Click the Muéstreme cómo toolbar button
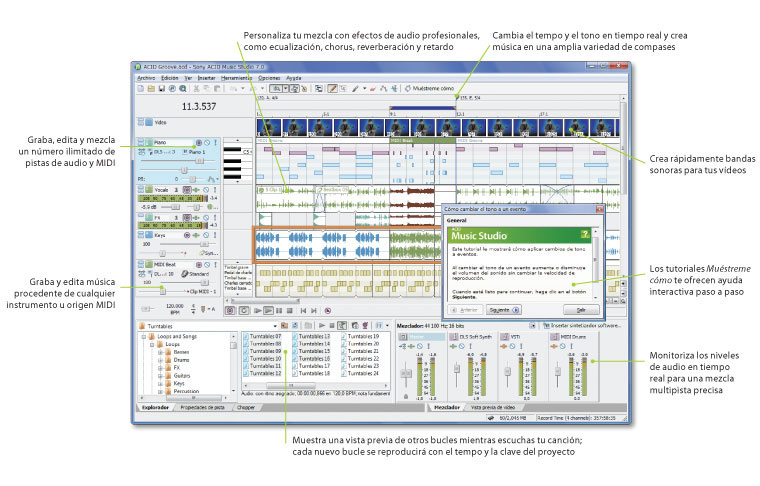Screen dimensions: 760x486 point(429,89)
